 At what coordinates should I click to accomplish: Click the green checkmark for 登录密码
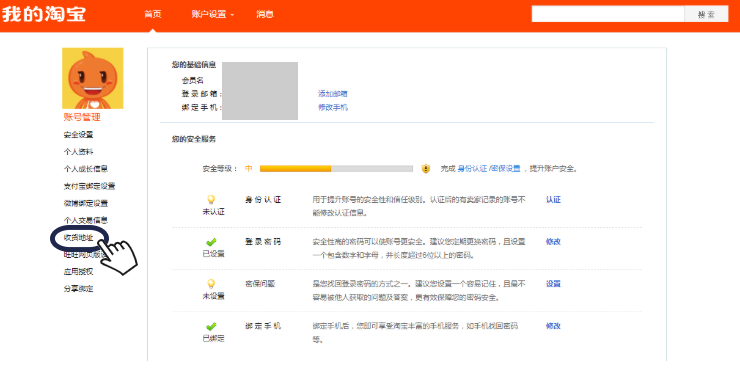pyautogui.click(x=211, y=242)
